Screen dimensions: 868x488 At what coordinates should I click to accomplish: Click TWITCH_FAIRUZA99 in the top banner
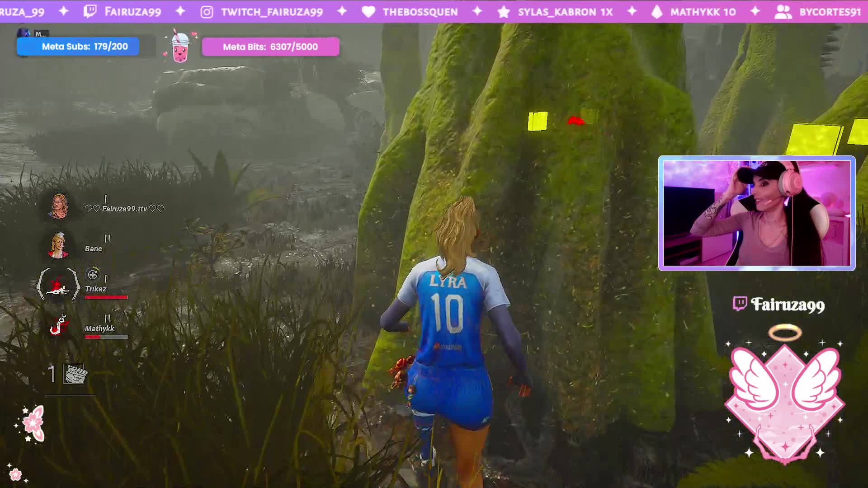tap(272, 12)
